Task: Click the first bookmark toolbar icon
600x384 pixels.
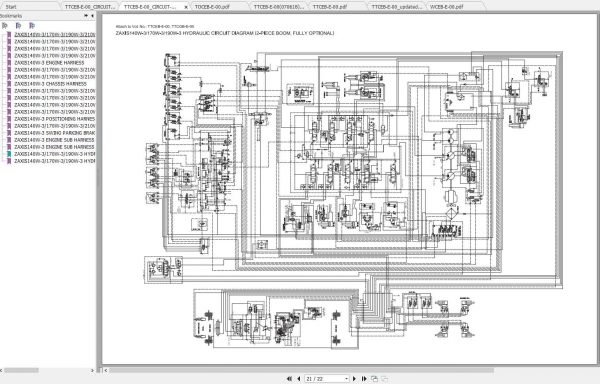Action: (x=5, y=26)
